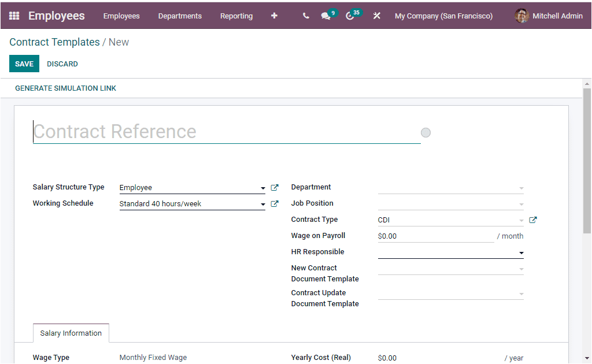Open Salary Structure Type external link icon
The image size is (592, 364).
tap(274, 187)
